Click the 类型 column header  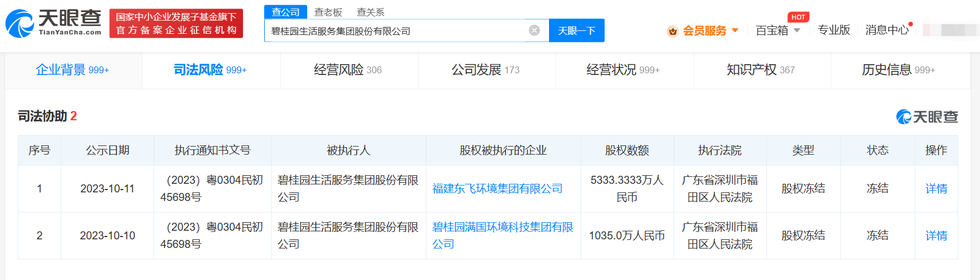[803, 150]
